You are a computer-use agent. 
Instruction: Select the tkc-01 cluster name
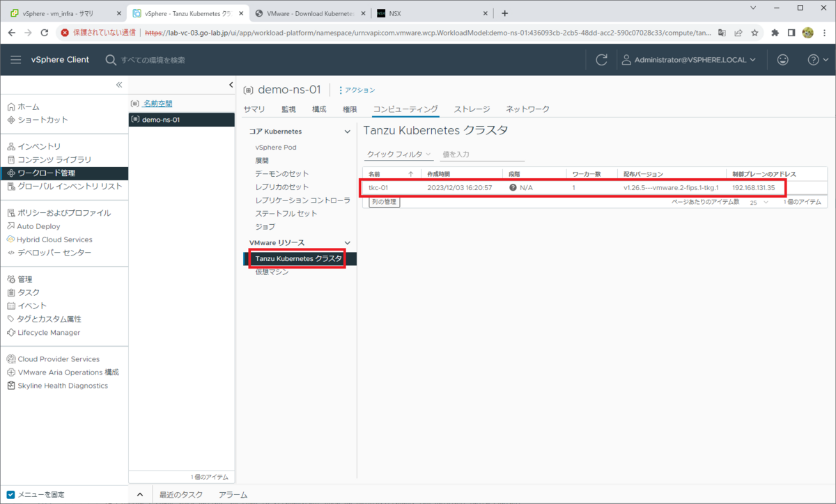point(378,187)
